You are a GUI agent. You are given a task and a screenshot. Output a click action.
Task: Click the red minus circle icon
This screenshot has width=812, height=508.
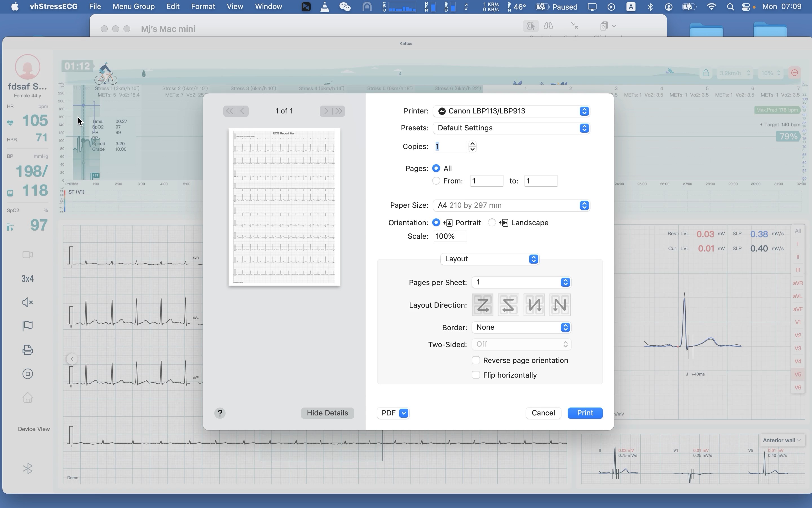(794, 73)
